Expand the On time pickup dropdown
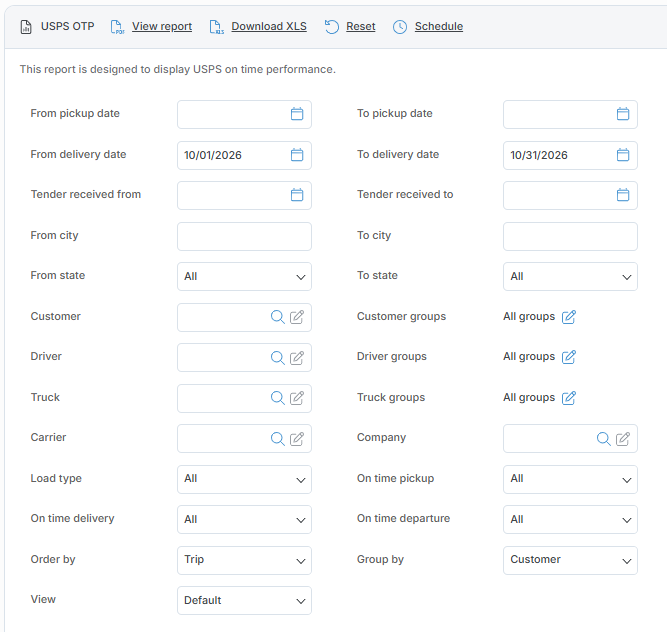667x632 pixels. pyautogui.click(x=570, y=479)
